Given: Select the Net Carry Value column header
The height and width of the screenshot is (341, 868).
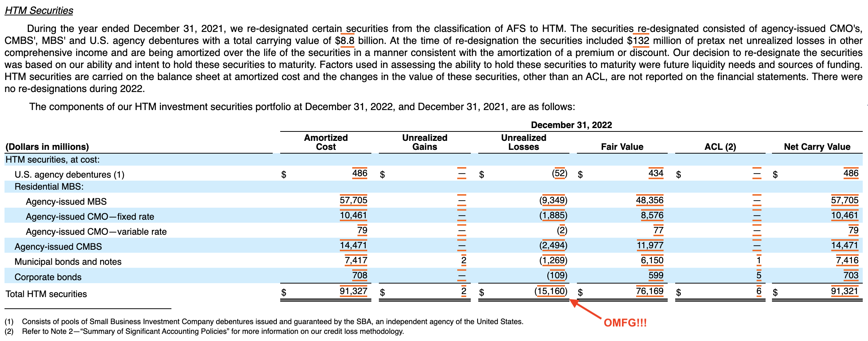Looking at the screenshot, I should [817, 147].
